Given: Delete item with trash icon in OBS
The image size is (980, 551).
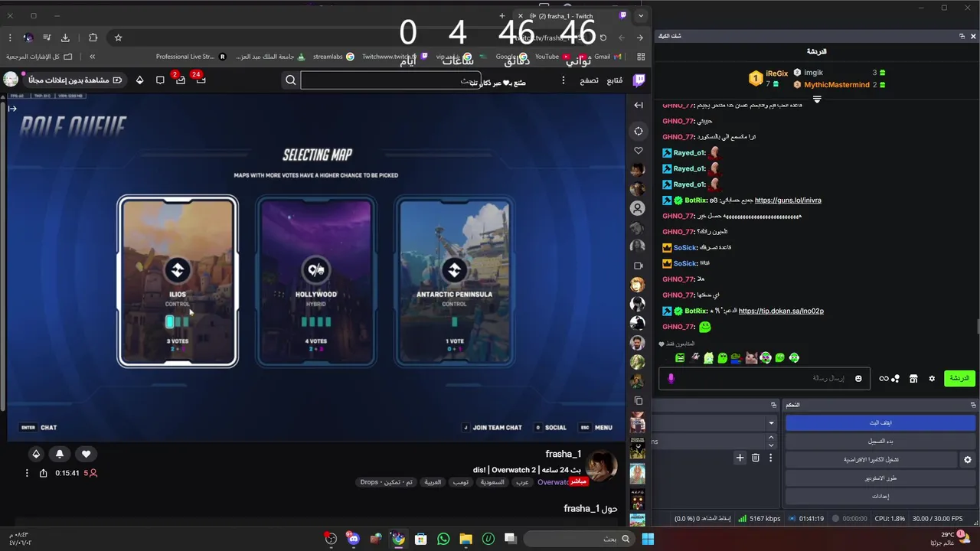Looking at the screenshot, I should [x=756, y=458].
